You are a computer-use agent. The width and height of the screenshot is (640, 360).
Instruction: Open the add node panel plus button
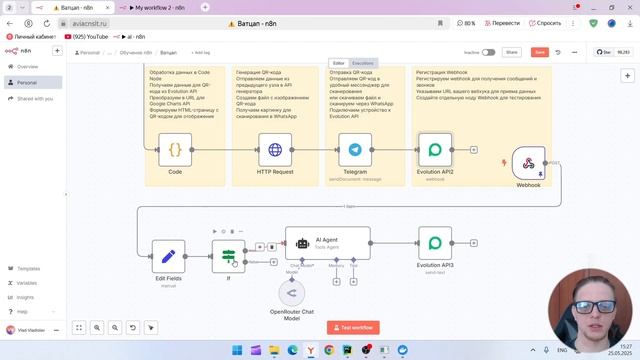(x=627, y=76)
